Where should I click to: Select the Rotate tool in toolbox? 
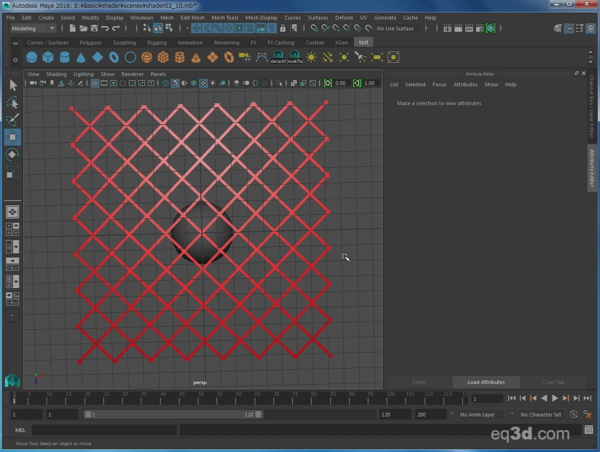click(12, 155)
